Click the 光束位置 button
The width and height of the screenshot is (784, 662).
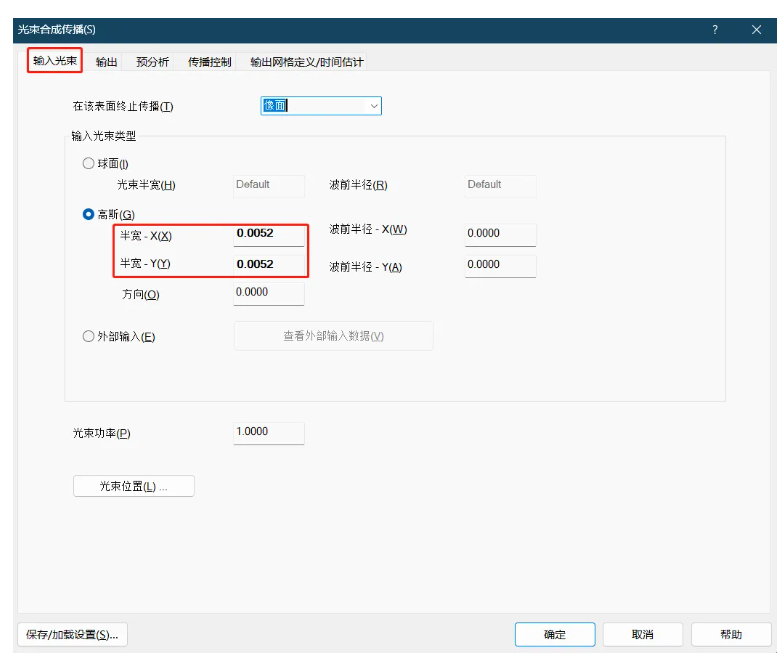134,487
